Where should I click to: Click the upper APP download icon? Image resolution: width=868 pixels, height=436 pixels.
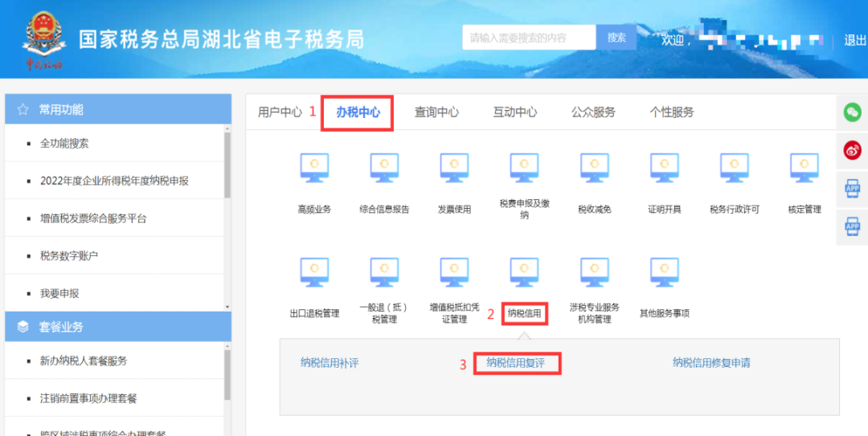(x=853, y=189)
